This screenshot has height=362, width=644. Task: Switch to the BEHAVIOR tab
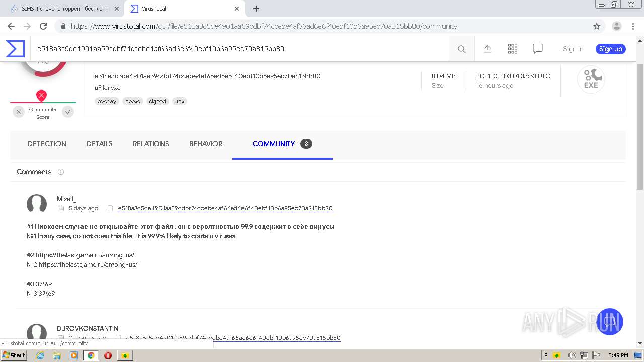coord(206,144)
